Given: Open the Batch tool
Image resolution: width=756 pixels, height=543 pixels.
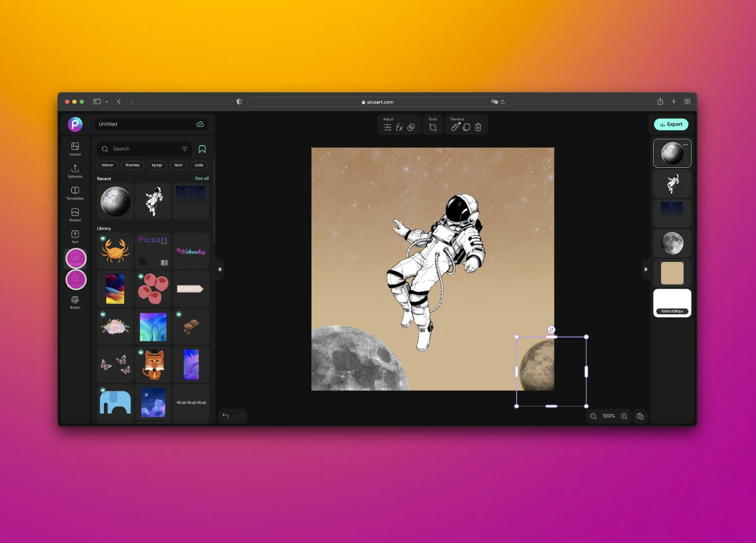Looking at the screenshot, I should pos(75,301).
